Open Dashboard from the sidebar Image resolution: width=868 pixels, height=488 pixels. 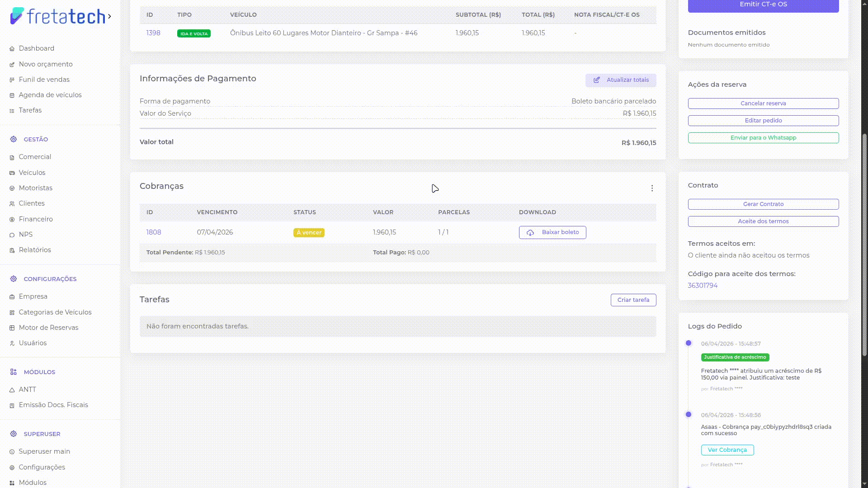[x=37, y=48]
